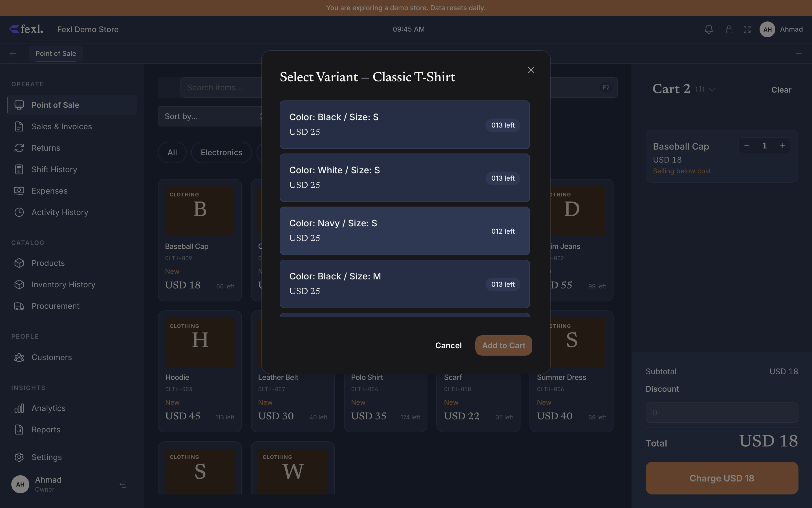Click the Products box icon
Screen dimensions: 812x508
click(x=19, y=263)
